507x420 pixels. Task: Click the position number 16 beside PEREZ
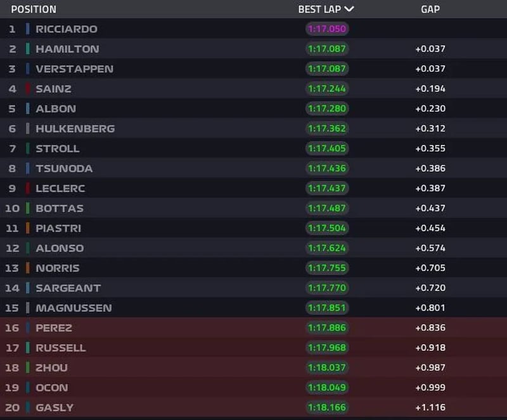[x=12, y=328]
